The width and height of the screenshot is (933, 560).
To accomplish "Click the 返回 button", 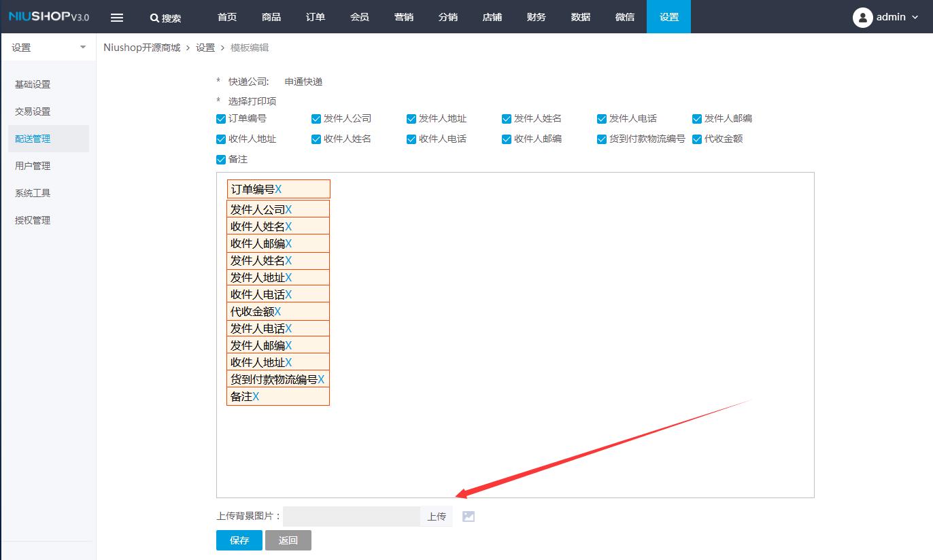I will pyautogui.click(x=288, y=540).
